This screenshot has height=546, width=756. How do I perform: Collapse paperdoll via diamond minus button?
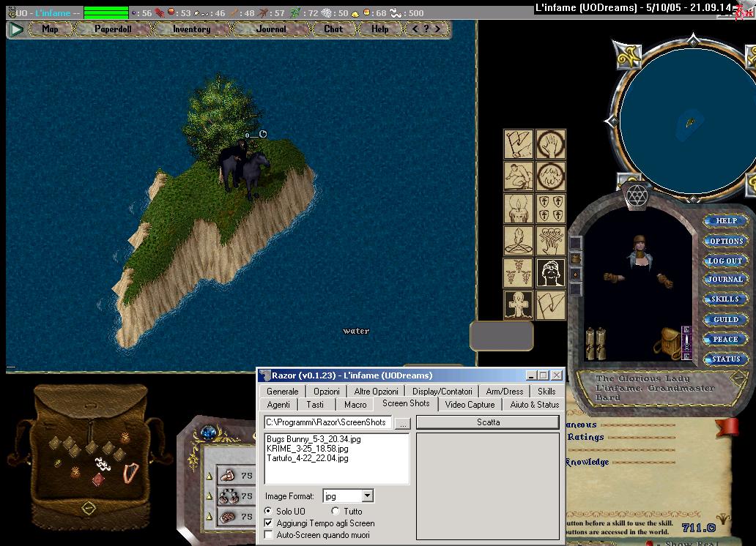point(738,379)
